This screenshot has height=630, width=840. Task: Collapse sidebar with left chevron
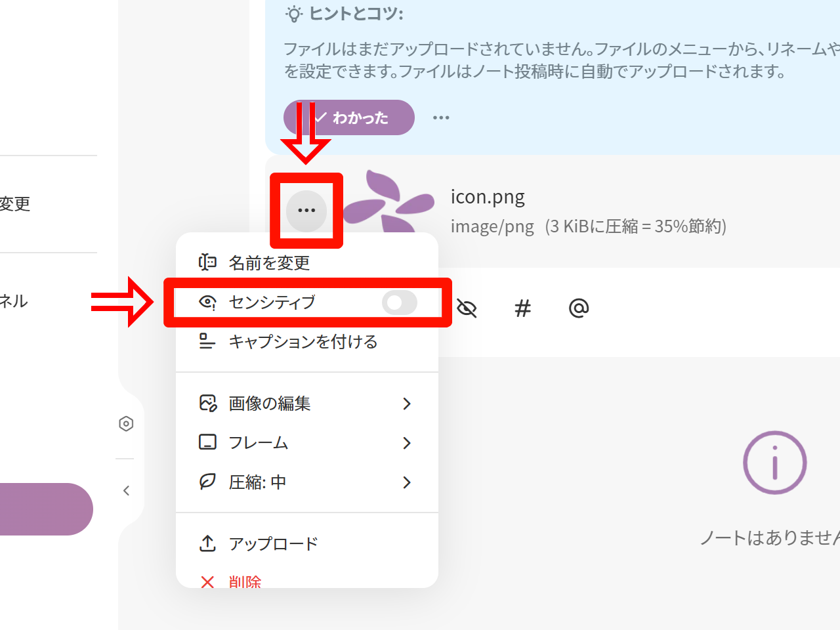pyautogui.click(x=126, y=491)
